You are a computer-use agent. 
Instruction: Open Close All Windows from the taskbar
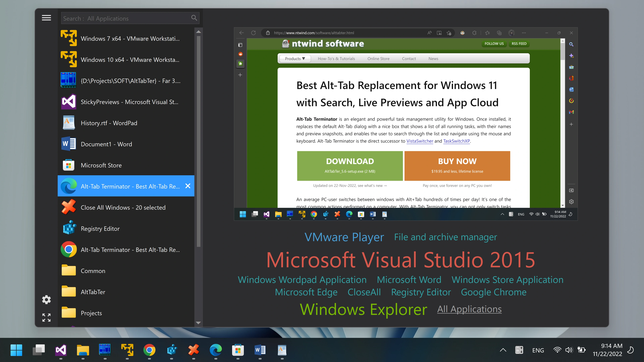pos(194,350)
